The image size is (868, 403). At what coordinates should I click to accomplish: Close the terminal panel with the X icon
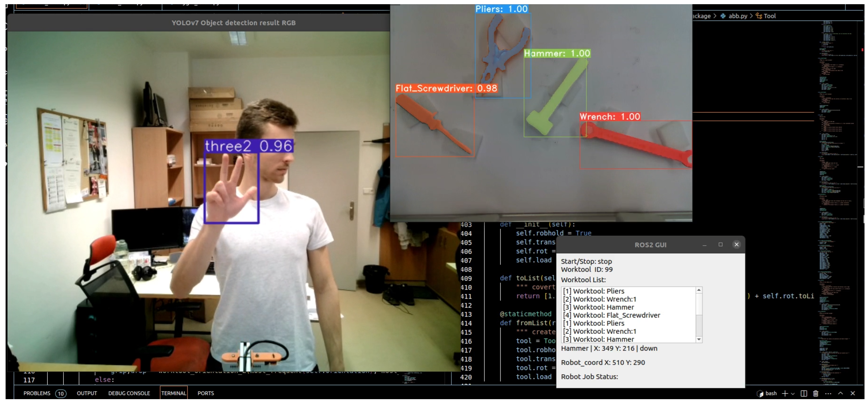(x=853, y=394)
